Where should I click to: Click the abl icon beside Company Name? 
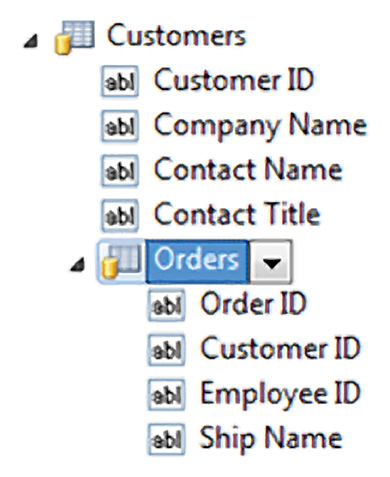120,126
